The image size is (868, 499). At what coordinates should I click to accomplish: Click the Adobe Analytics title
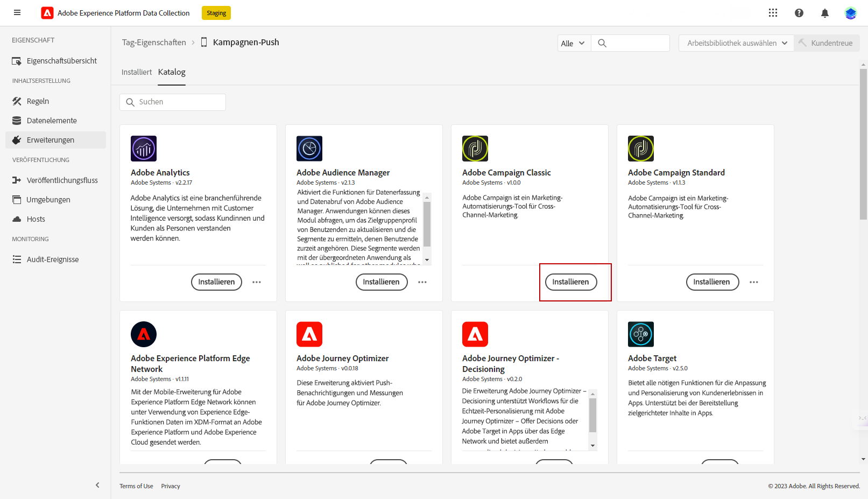(x=160, y=173)
